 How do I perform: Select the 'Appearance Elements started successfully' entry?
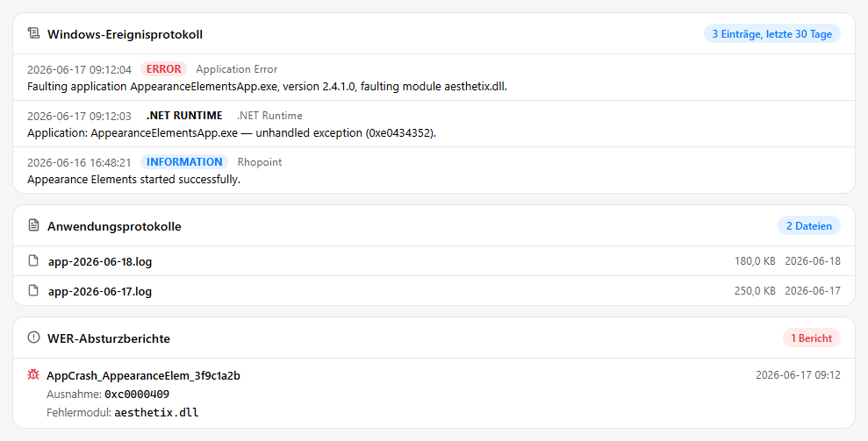(434, 170)
